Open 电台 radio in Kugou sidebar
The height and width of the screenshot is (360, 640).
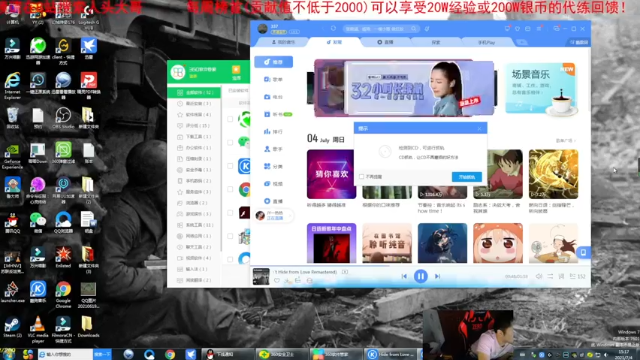(x=273, y=97)
